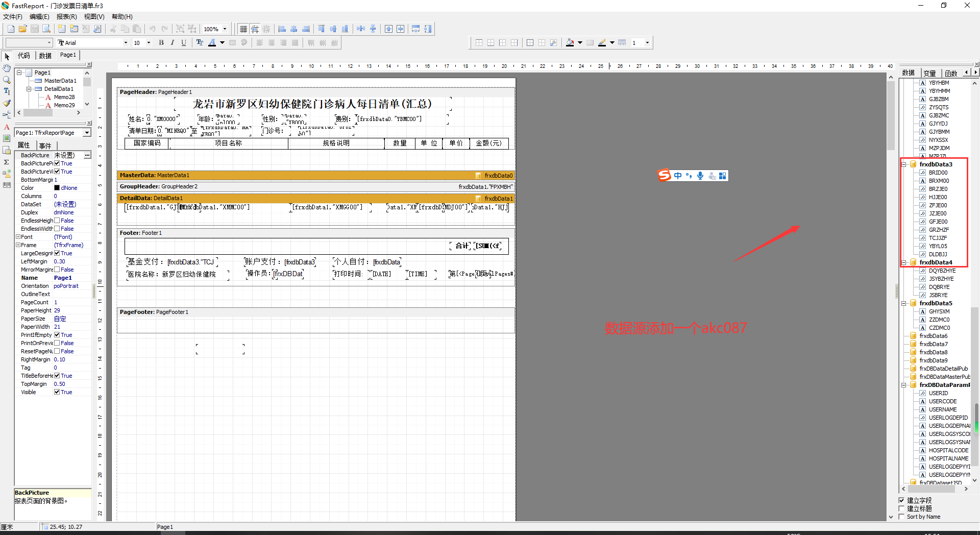Screen dimensions: 980x535
Task: Click the Italic formatting button
Action: click(x=173, y=43)
